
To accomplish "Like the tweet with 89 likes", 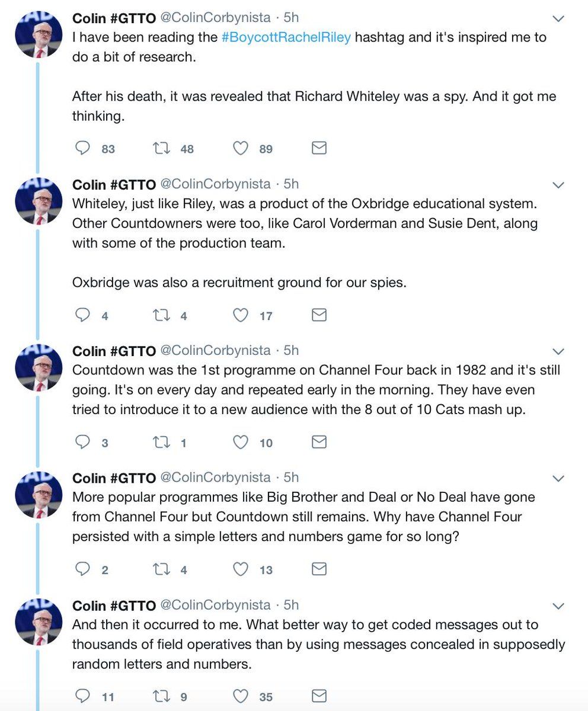I will coord(240,148).
